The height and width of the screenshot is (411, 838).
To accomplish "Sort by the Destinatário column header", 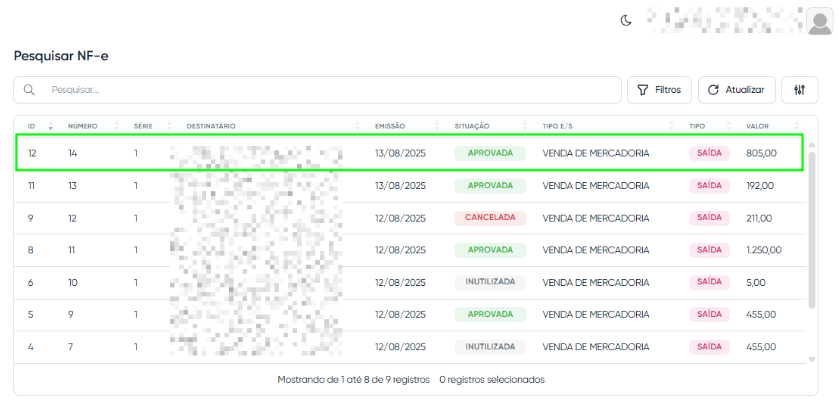I will [211, 126].
